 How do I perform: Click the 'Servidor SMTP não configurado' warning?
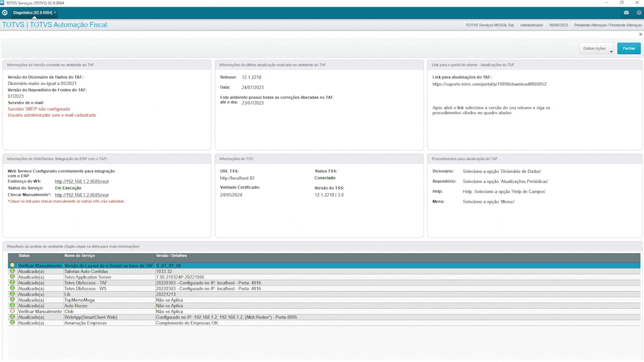click(x=39, y=109)
